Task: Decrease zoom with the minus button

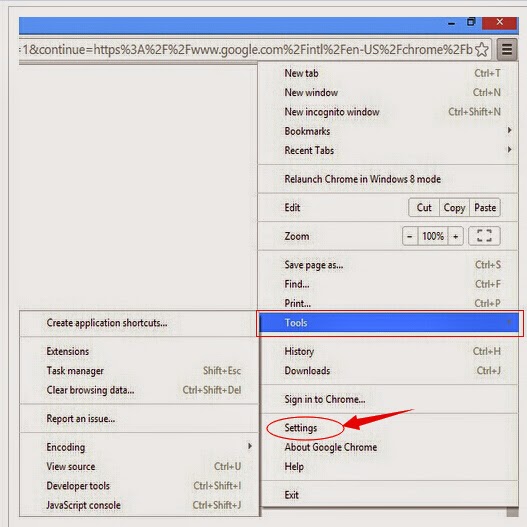Action: point(410,236)
